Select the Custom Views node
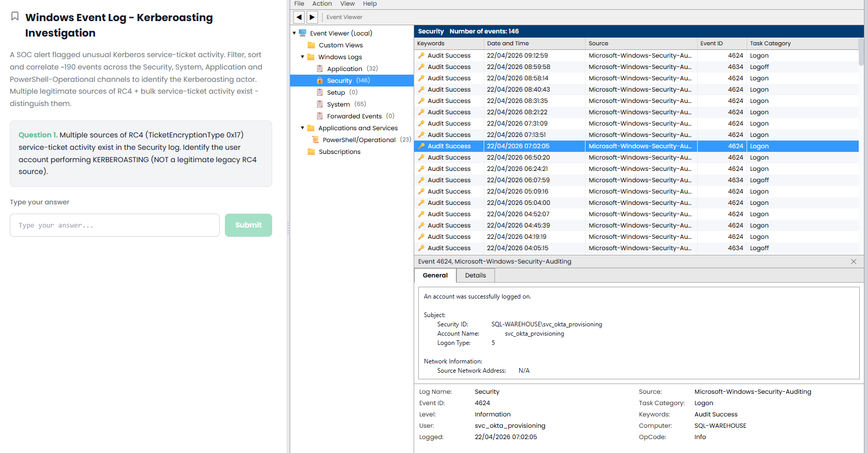This screenshot has height=453, width=868. coord(352,45)
